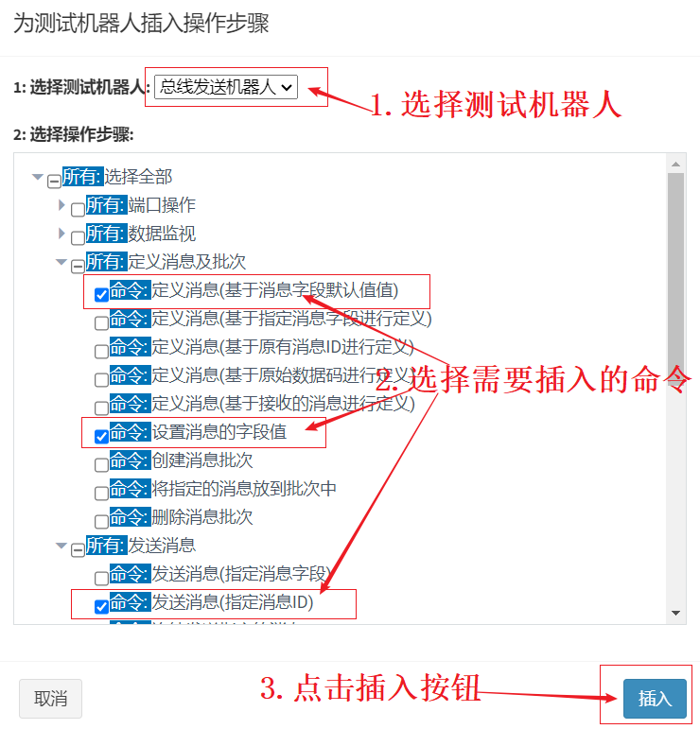This screenshot has width=700, height=729.
Task: Tick the 创建消息批次 checkbox
Action: click(101, 465)
